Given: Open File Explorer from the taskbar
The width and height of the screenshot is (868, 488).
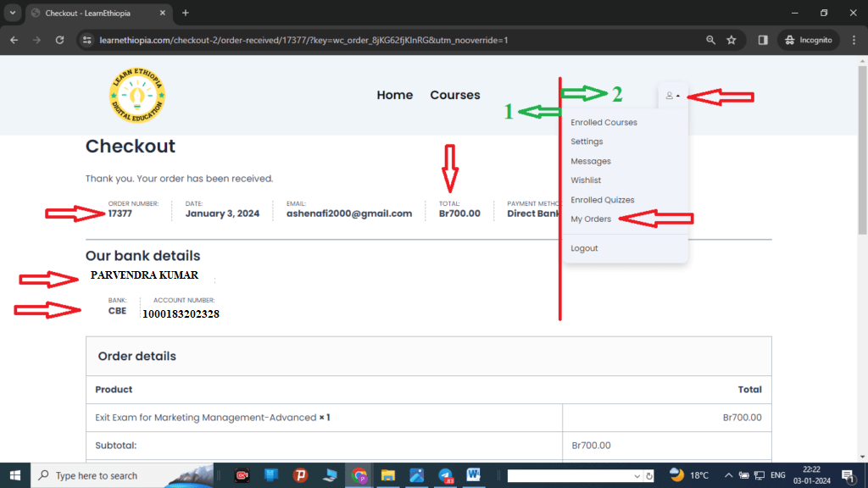Looking at the screenshot, I should click(x=388, y=475).
